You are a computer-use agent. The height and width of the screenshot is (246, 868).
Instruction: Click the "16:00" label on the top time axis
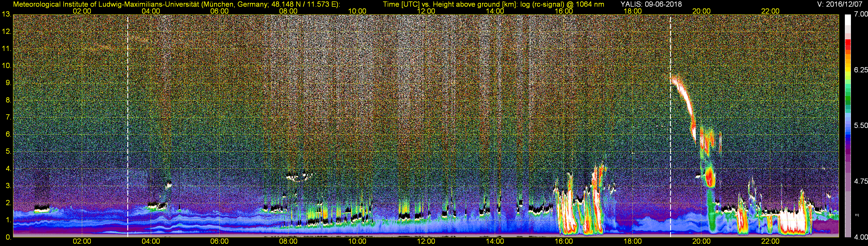click(564, 11)
